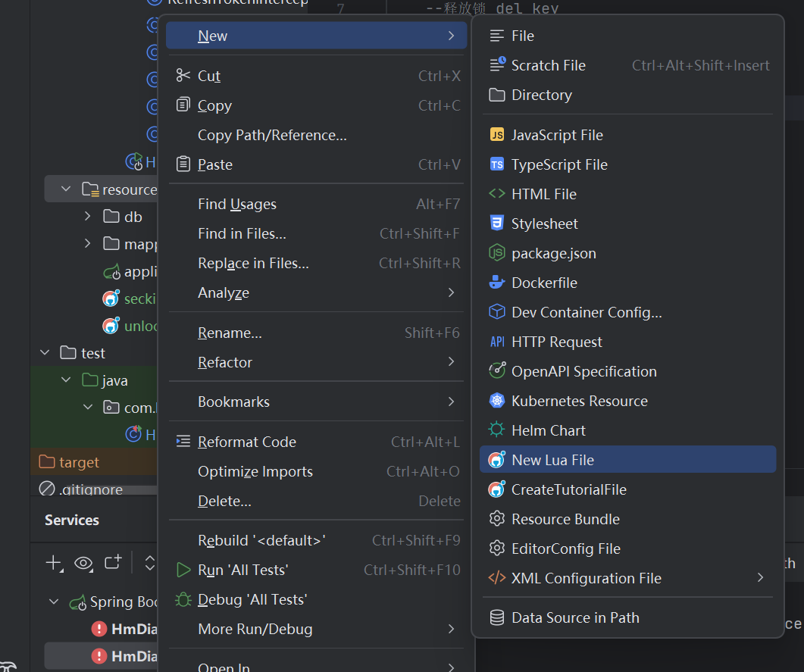Click the CreateTutorialFile Lua icon
Screen dimensions: 804x672
pos(496,489)
